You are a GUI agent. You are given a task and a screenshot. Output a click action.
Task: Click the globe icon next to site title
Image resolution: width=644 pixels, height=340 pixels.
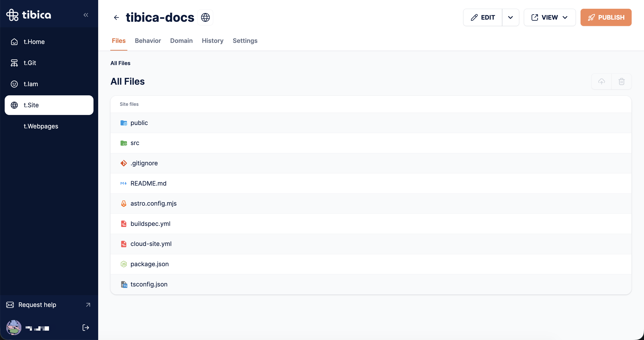coord(205,17)
